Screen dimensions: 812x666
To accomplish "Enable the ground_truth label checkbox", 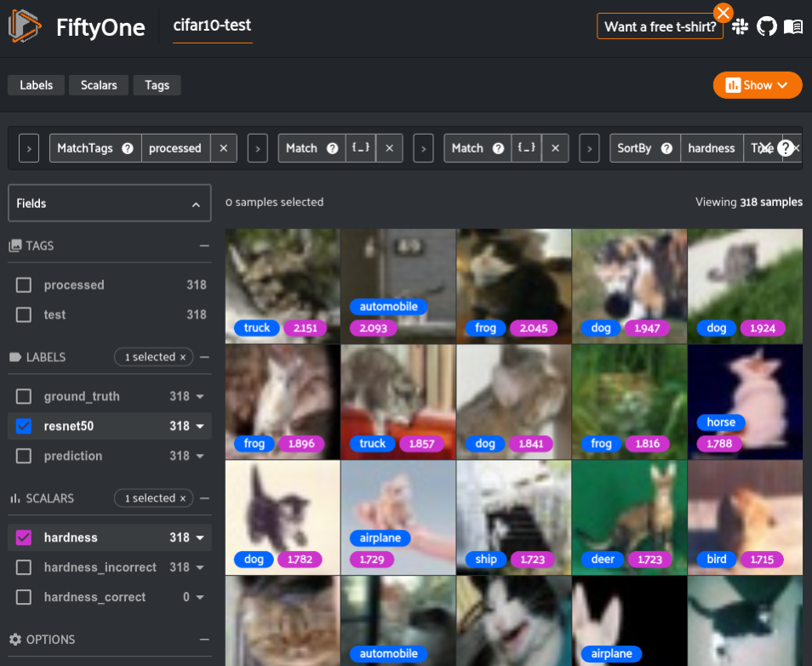I will pyautogui.click(x=24, y=397).
